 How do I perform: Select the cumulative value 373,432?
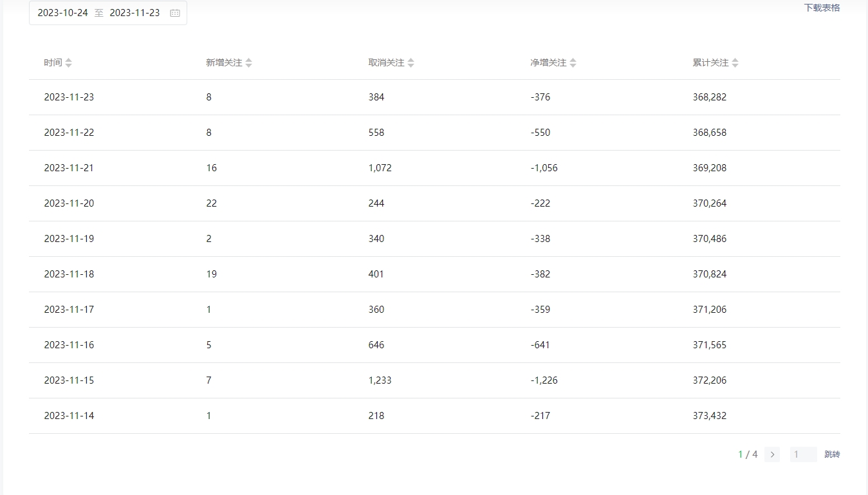pyautogui.click(x=710, y=416)
